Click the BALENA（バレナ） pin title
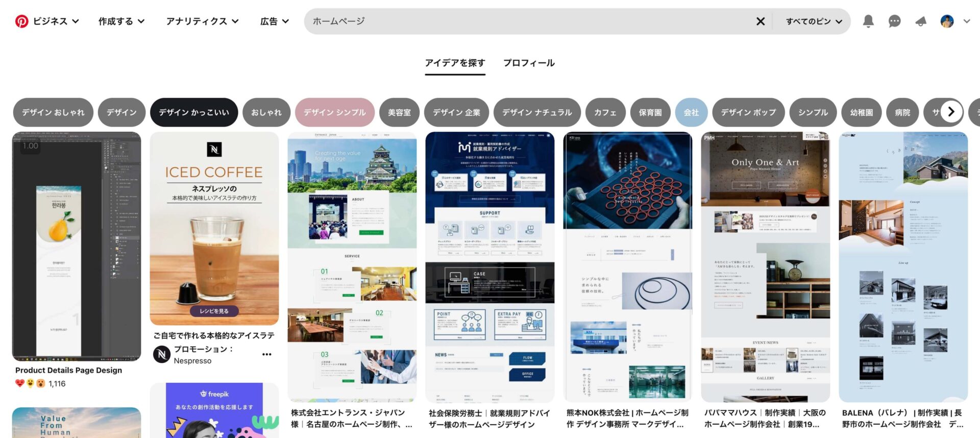The height and width of the screenshot is (438, 980). pyautogui.click(x=903, y=418)
